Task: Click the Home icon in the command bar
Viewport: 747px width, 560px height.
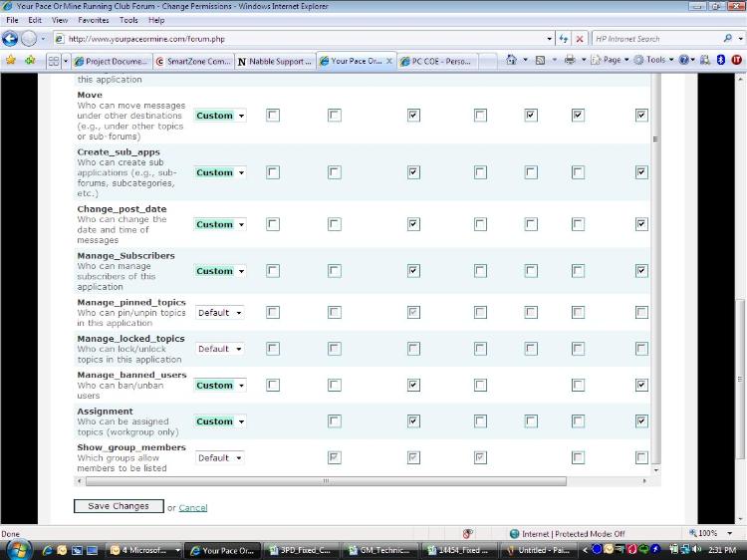Action: tap(512, 60)
